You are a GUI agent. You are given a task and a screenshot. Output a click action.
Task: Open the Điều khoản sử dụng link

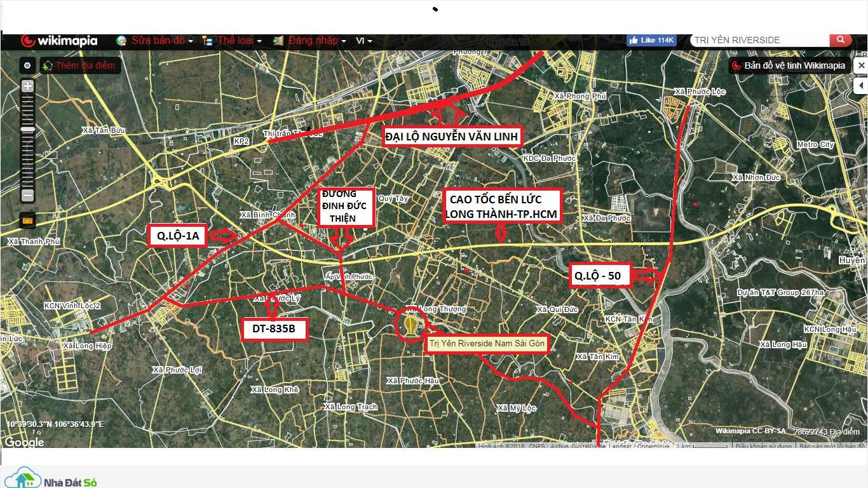point(763,446)
